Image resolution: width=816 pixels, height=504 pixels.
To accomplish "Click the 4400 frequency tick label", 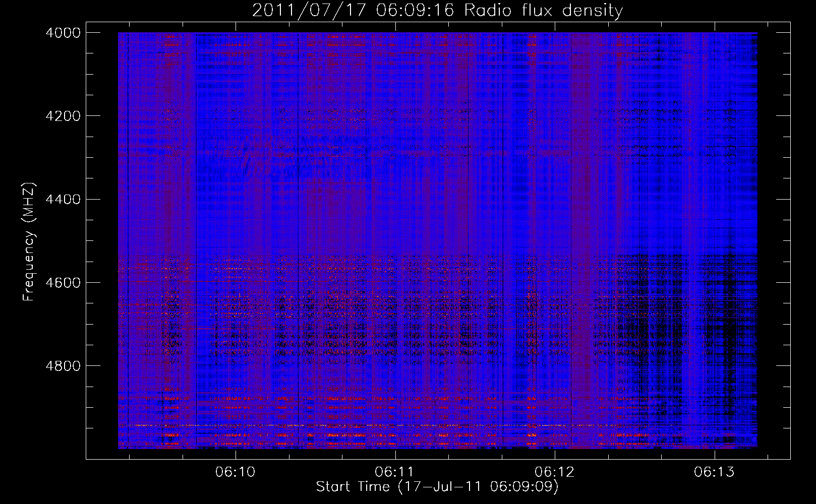I will click(x=63, y=200).
